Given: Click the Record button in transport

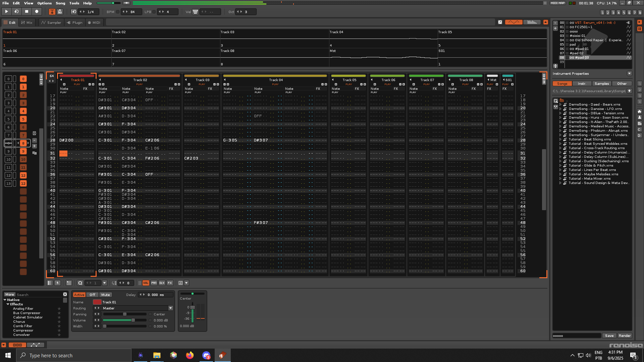Looking at the screenshot, I should pos(37,11).
